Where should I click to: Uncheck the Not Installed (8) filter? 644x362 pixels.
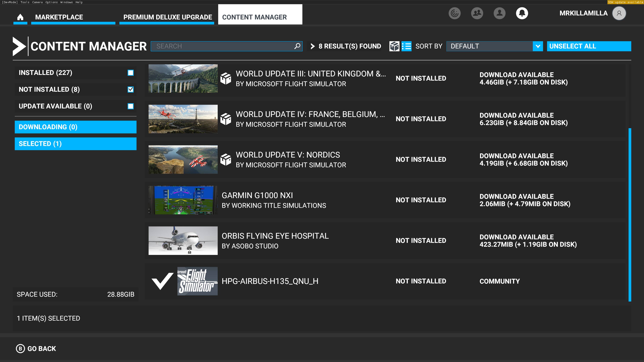[130, 89]
